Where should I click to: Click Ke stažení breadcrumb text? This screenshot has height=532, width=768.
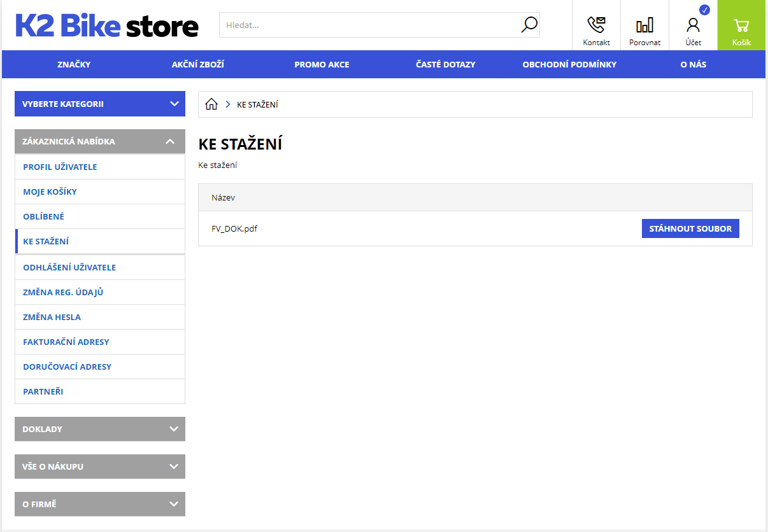pos(257,104)
